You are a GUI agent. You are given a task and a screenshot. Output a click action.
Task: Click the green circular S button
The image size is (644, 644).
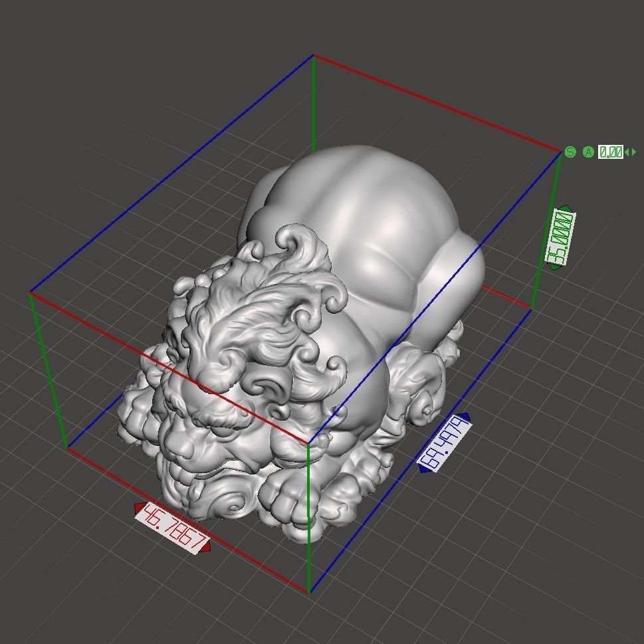click(570, 152)
